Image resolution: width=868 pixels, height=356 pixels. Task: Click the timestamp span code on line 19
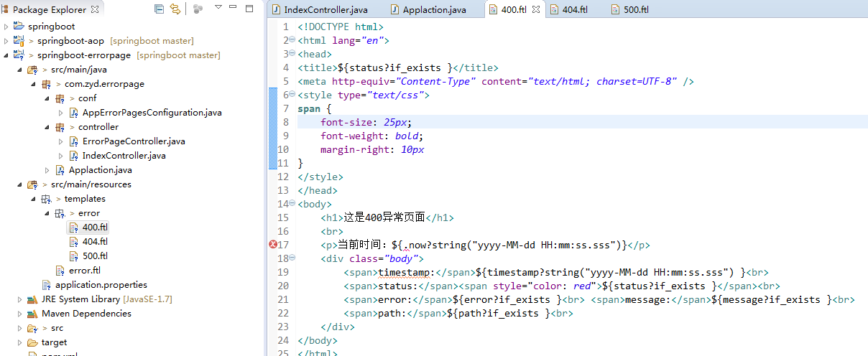[x=556, y=273]
